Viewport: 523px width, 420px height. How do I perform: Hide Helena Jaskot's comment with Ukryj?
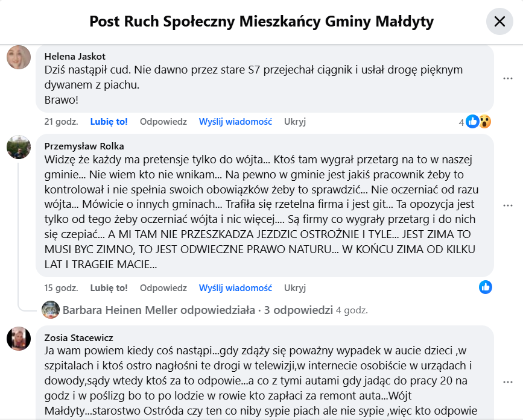pos(295,121)
